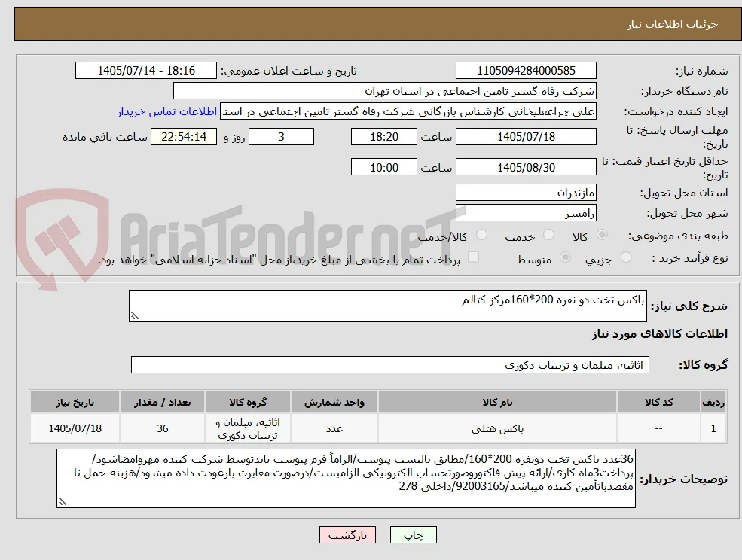Screen dimensions: 742x560
Task: Click the بازگشت (back) button
Action: pos(347,535)
